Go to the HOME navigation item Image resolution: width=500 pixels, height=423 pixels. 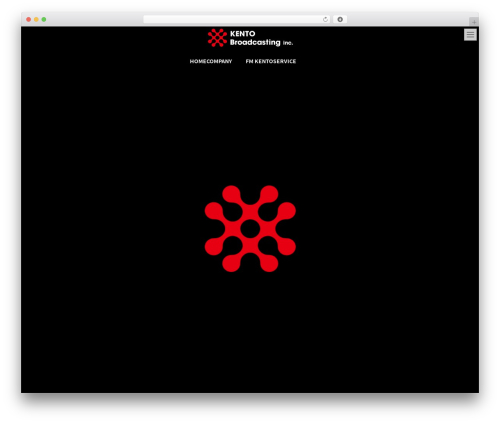click(198, 61)
